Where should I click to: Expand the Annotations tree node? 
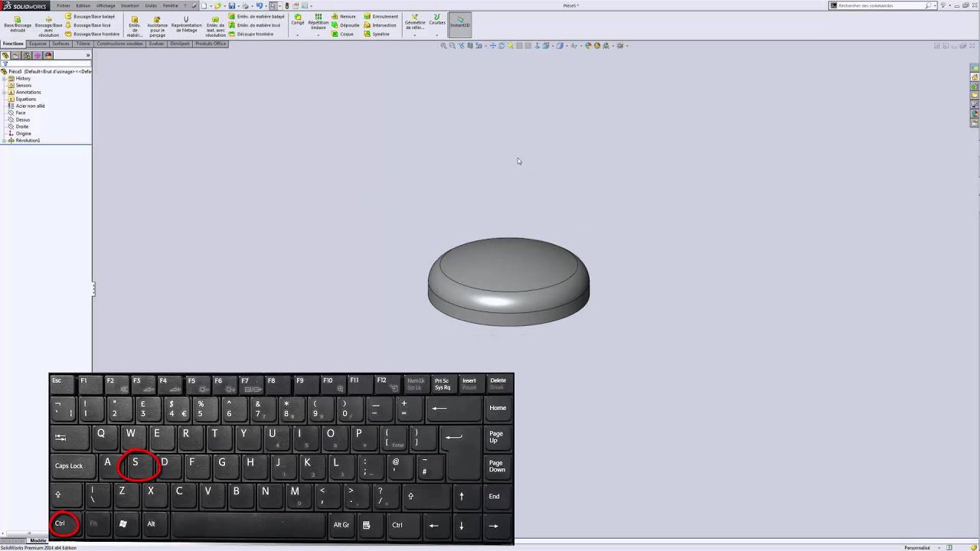click(x=5, y=93)
